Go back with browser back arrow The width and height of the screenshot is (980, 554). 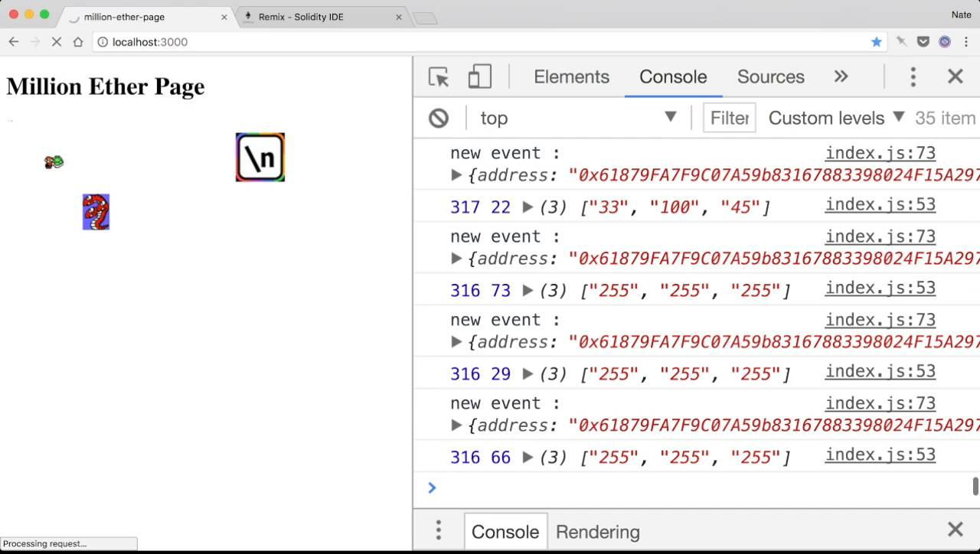point(14,42)
